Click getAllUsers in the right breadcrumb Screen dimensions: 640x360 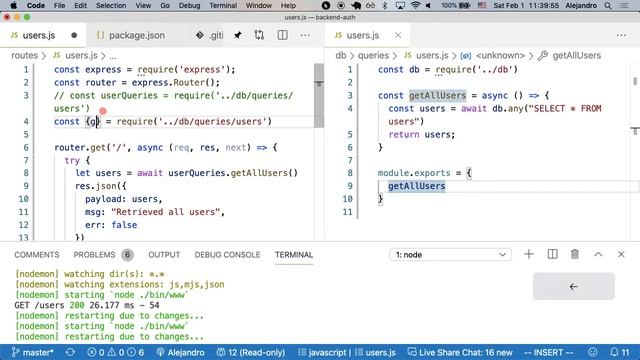tap(576, 56)
